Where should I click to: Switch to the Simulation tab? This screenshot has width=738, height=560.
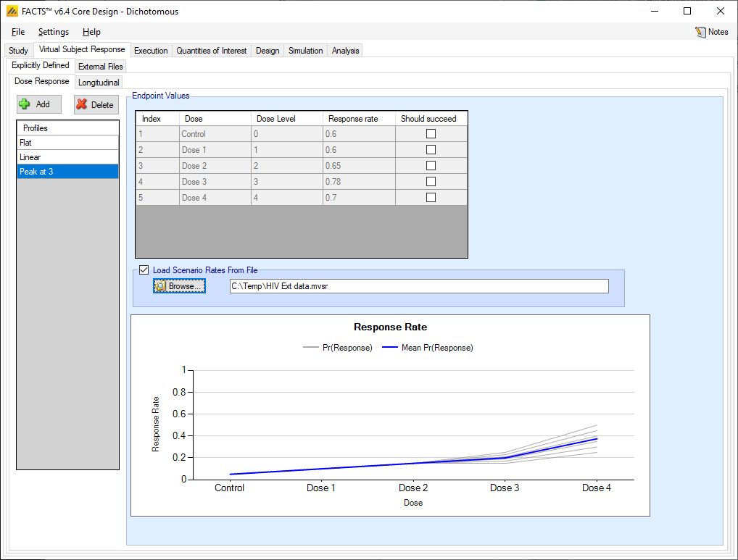coord(305,51)
